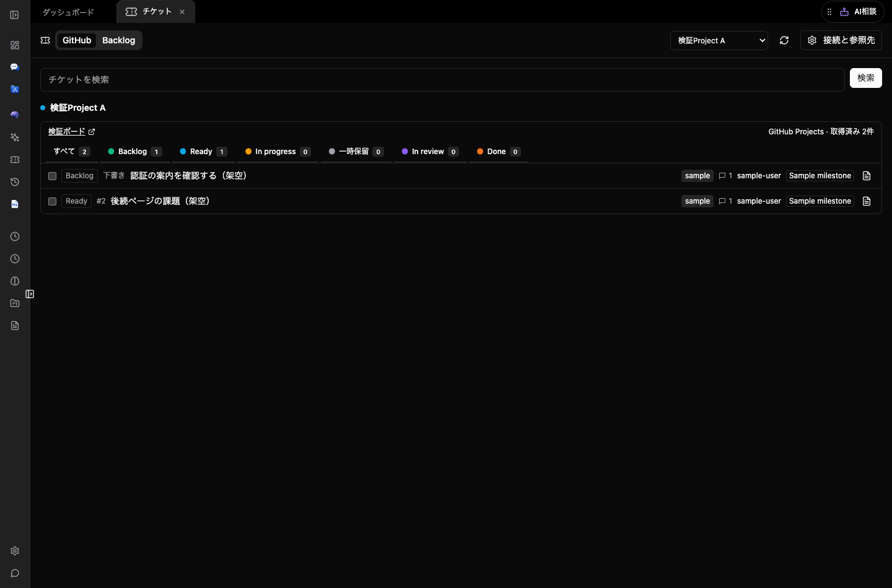Click the チケットを検索 search field

(442, 80)
